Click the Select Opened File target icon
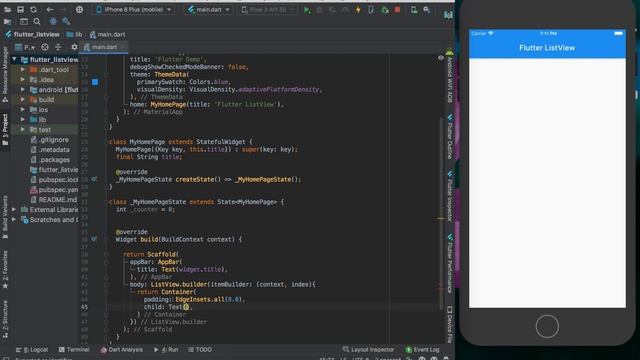640x360 pixels. coord(45,47)
